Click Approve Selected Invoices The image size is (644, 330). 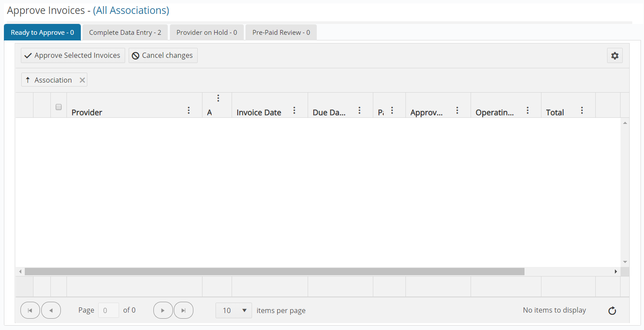73,55
